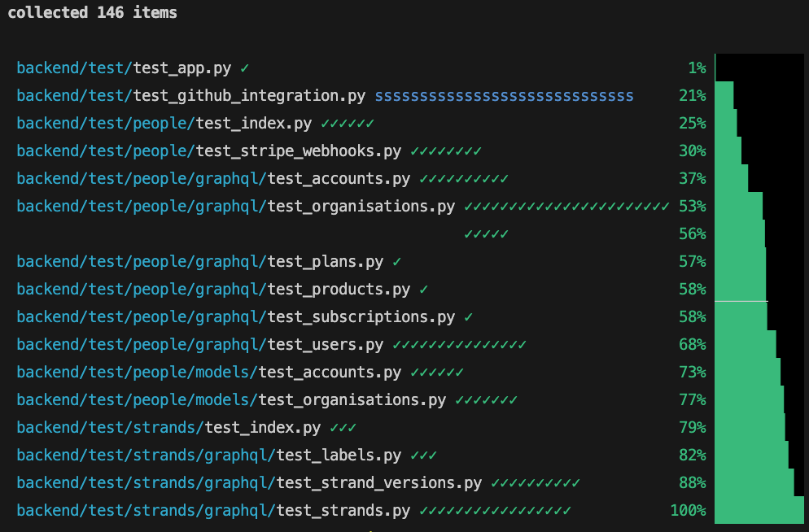Select backend/test/people/test_index.py path
Image resolution: width=809 pixels, height=532 pixels.
[164, 124]
